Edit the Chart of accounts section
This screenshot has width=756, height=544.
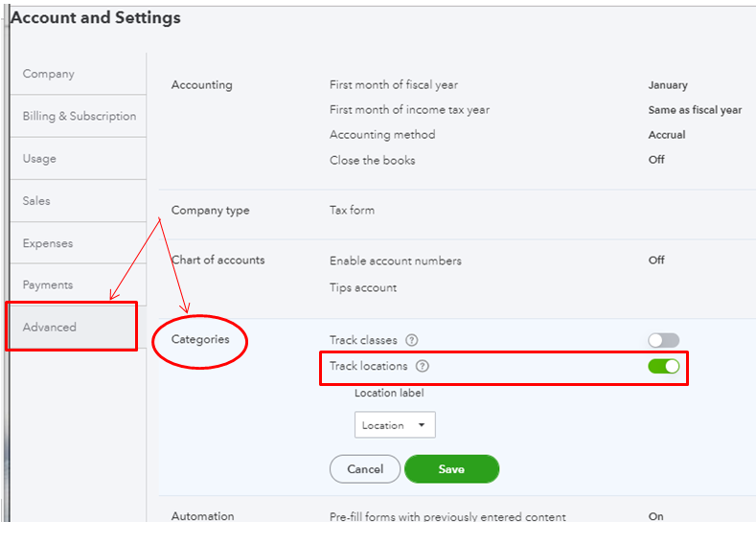[x=218, y=260]
